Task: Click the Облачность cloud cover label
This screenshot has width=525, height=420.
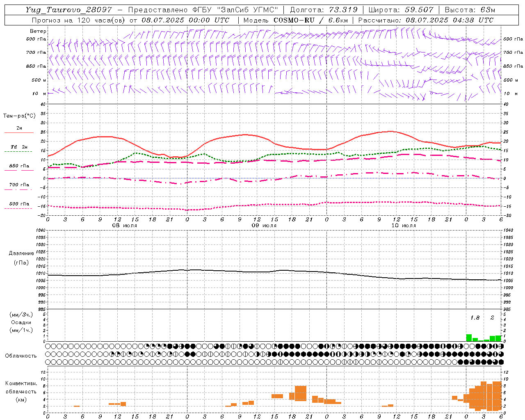Action: pos(21,356)
